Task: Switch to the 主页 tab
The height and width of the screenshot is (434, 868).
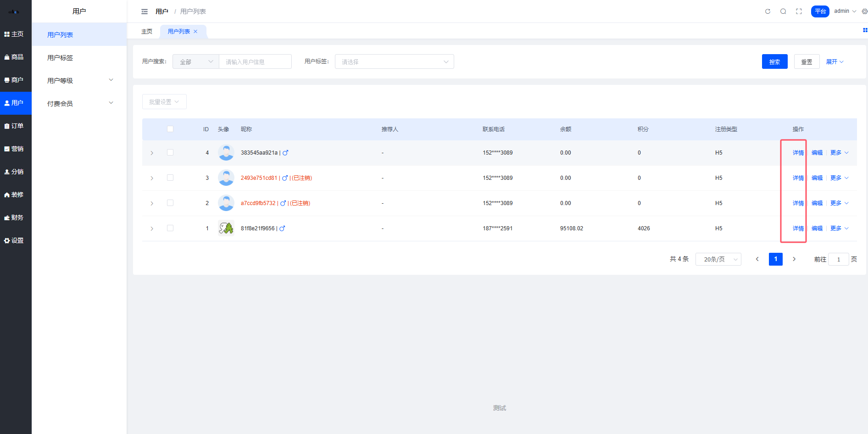Action: [147, 32]
